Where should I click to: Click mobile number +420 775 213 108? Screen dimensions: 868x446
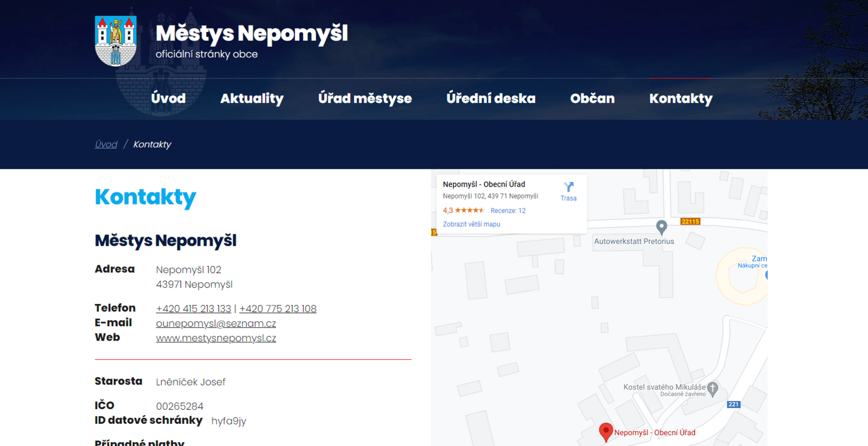[x=278, y=309]
